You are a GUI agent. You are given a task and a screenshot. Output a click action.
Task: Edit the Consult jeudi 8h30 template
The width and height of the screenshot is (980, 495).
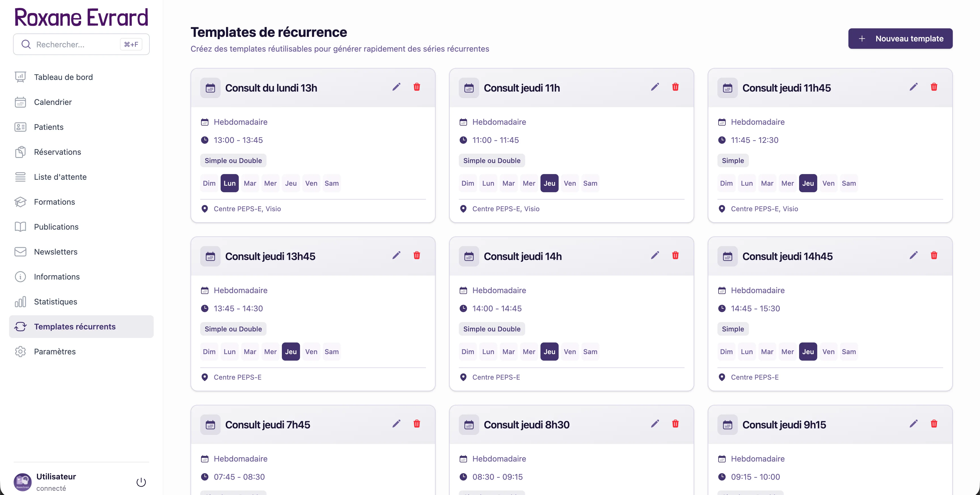pyautogui.click(x=654, y=424)
